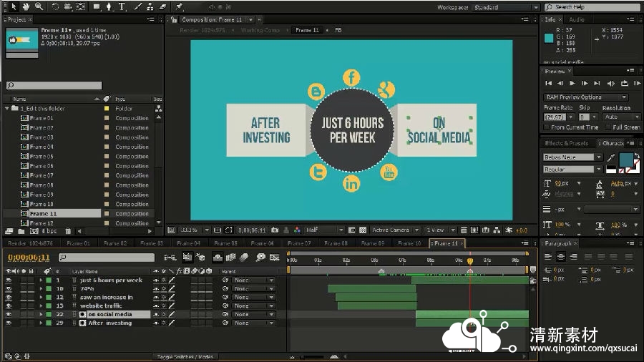Select the Clone Stamp tool

click(150, 6)
